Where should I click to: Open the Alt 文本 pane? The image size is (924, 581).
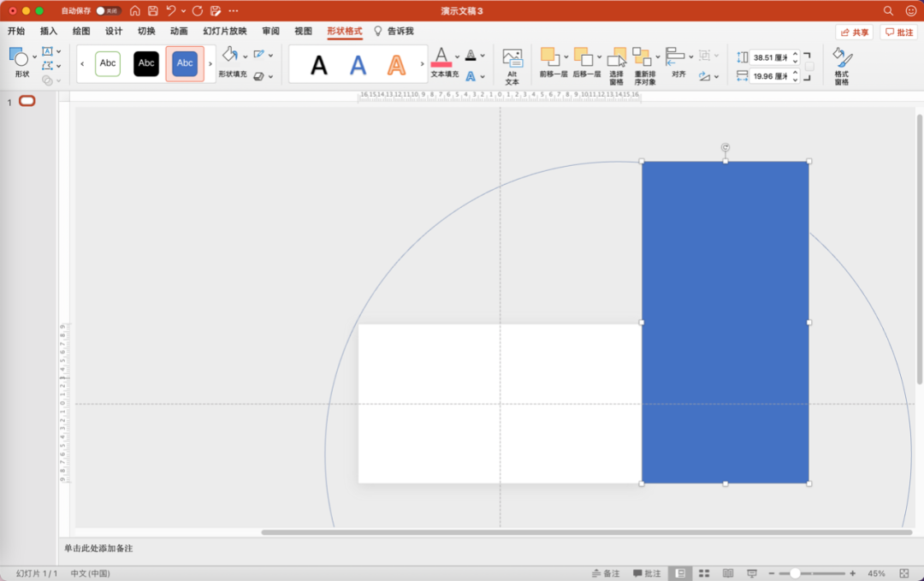[512, 66]
